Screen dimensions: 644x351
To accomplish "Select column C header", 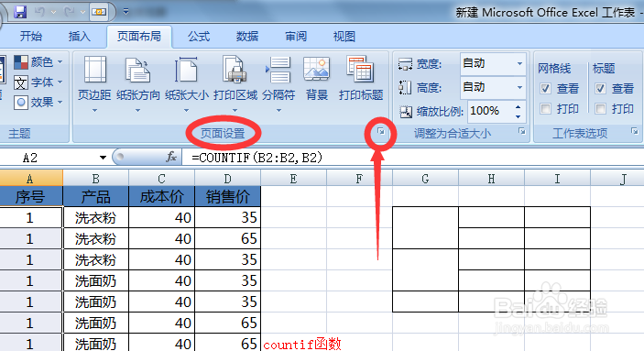I will (162, 179).
